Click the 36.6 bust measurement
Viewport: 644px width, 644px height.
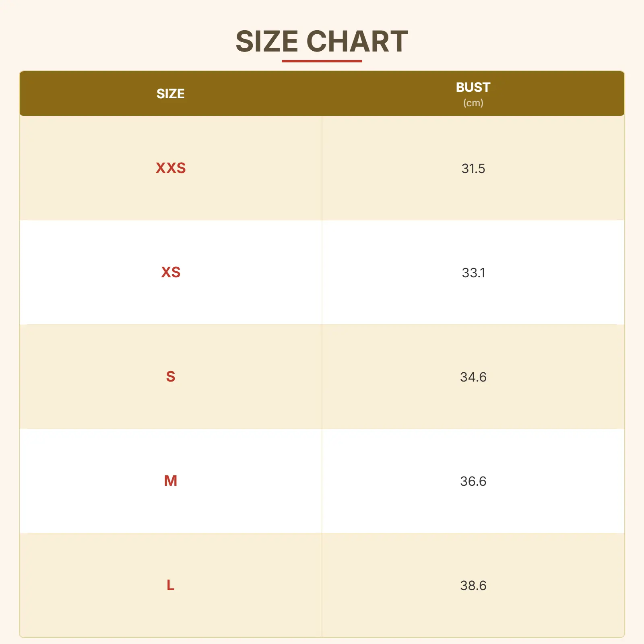473,481
